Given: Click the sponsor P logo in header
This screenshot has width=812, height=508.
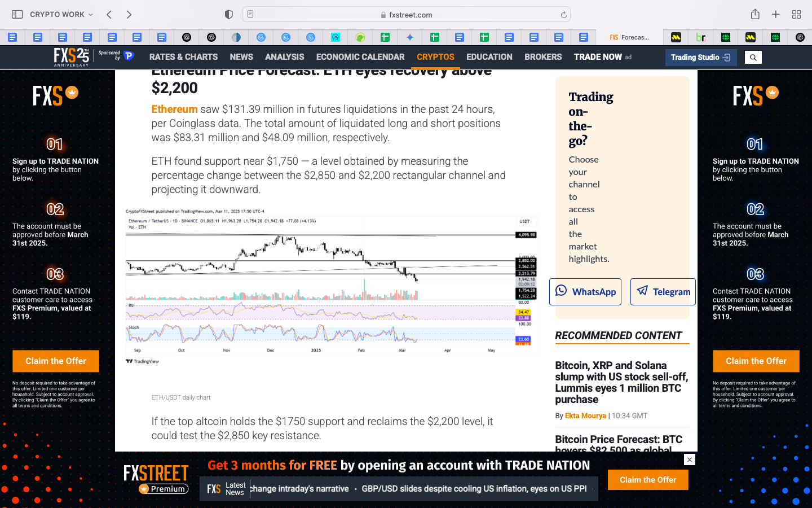Looking at the screenshot, I should pyautogui.click(x=129, y=55).
